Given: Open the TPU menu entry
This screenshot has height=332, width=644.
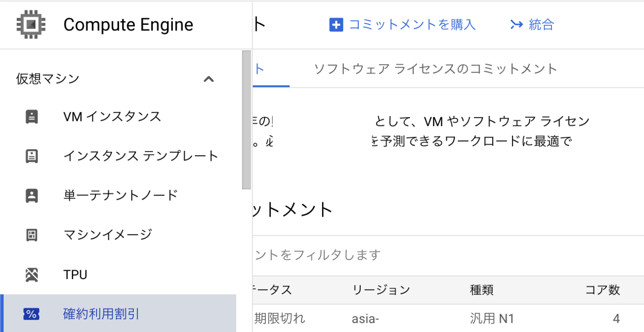Looking at the screenshot, I should (x=75, y=275).
